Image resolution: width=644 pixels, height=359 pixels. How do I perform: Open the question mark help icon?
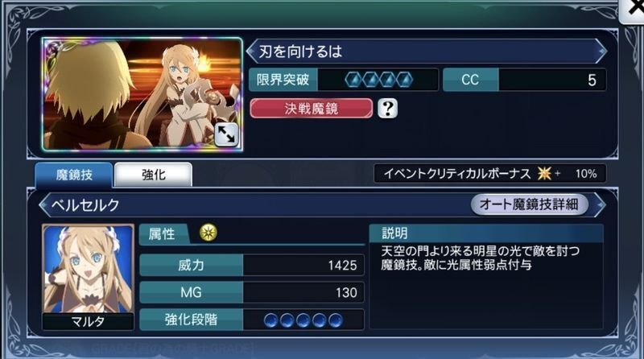pyautogui.click(x=387, y=109)
